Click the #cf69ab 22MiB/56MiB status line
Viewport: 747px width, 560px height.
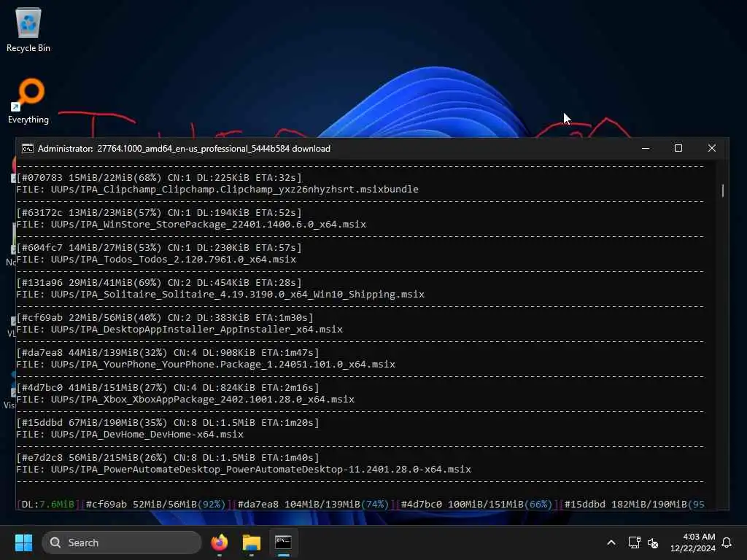tap(165, 318)
